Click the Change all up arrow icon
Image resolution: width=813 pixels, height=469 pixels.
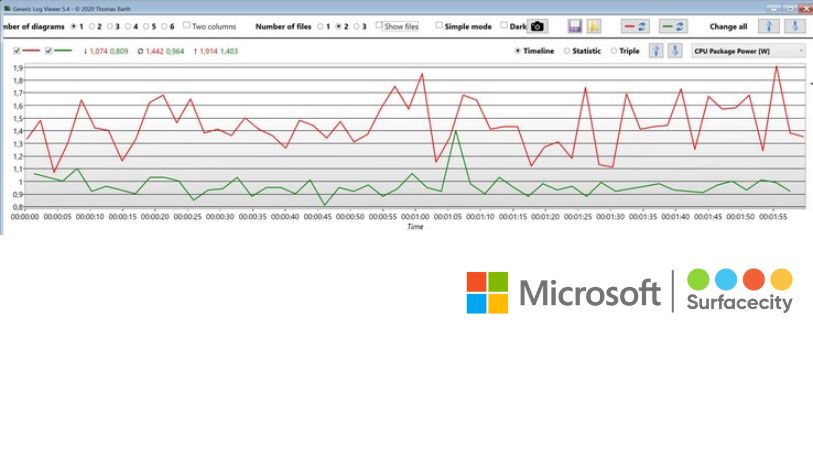click(768, 26)
